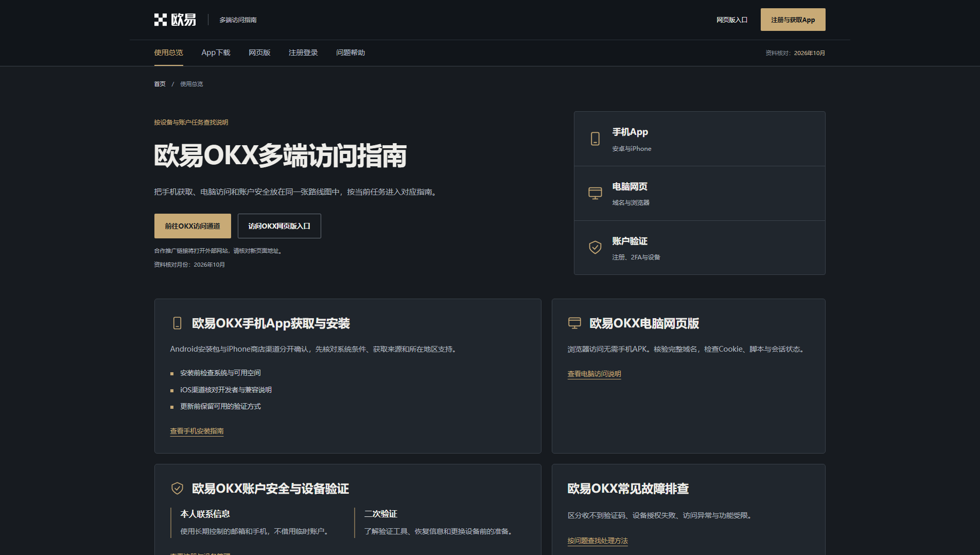This screenshot has width=980, height=555.
Task: Click the 网页版入口 header link
Action: point(732,20)
